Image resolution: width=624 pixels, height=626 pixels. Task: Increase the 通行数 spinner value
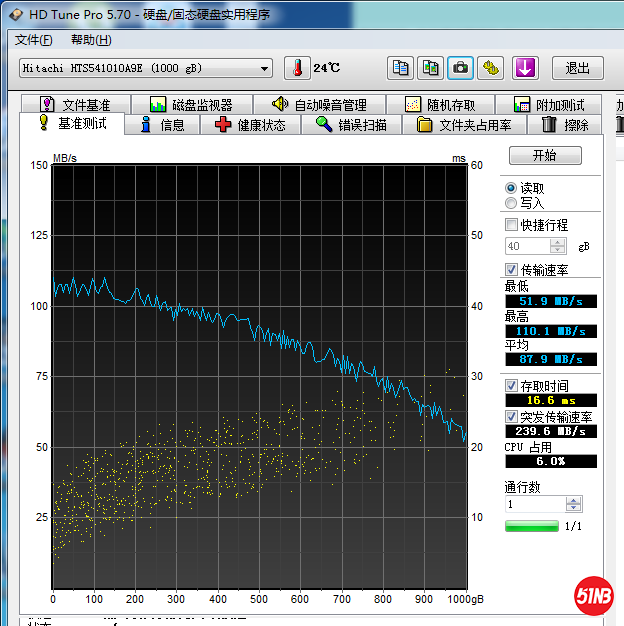573,501
